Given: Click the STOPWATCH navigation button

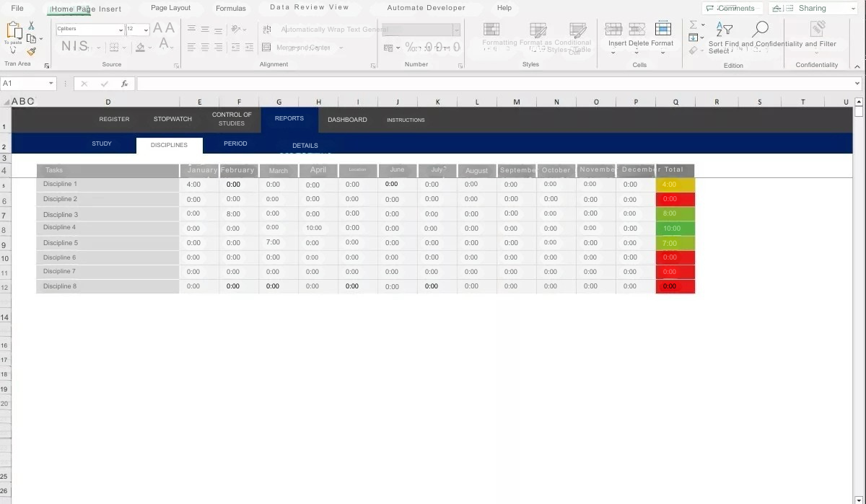Looking at the screenshot, I should point(172,118).
